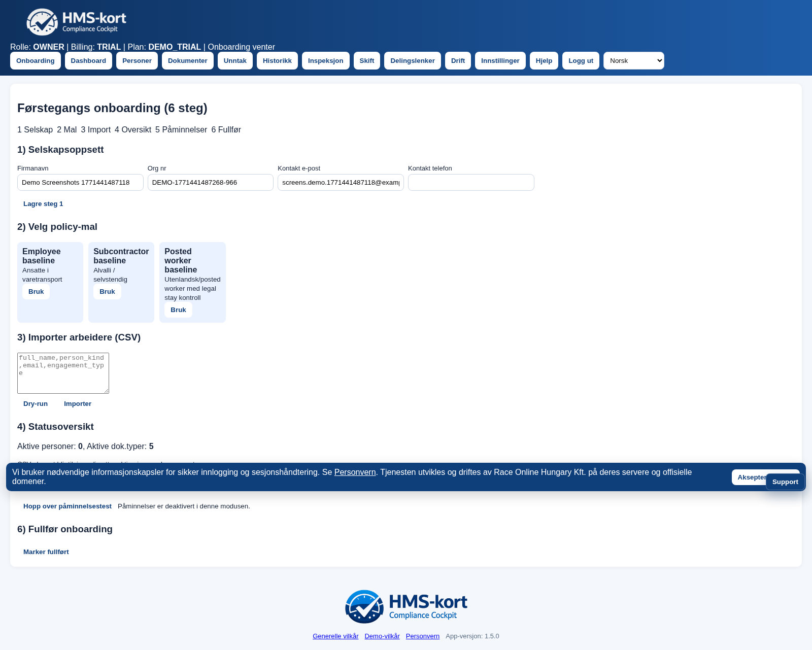The height and width of the screenshot is (650, 812).
Task: Open Innstillinger from the navigation bar
Action: tap(500, 60)
